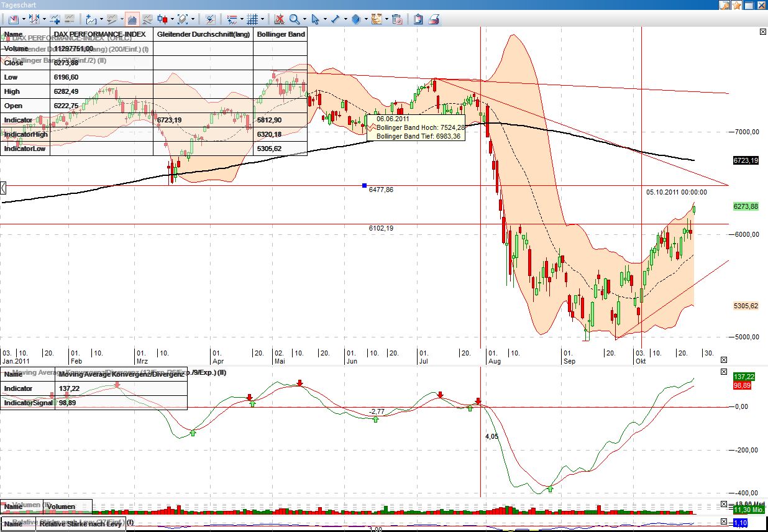Choose the trendline drawing tool
The image size is (768, 532).
(335, 19)
